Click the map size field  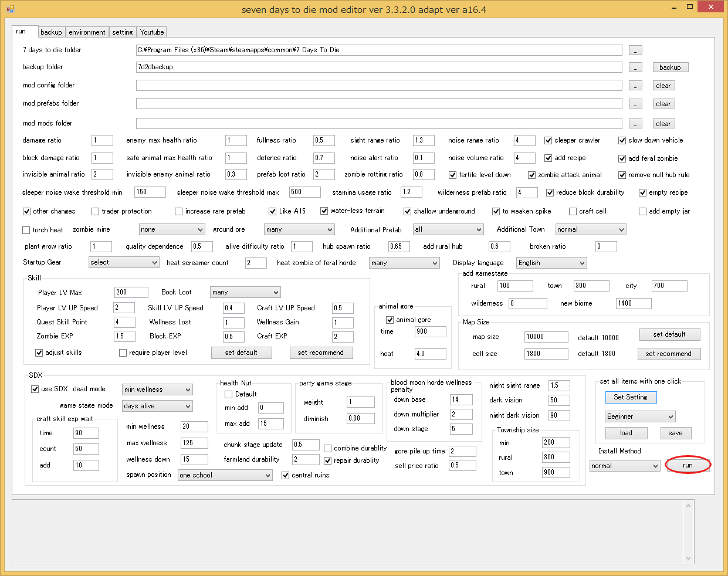pyautogui.click(x=546, y=337)
